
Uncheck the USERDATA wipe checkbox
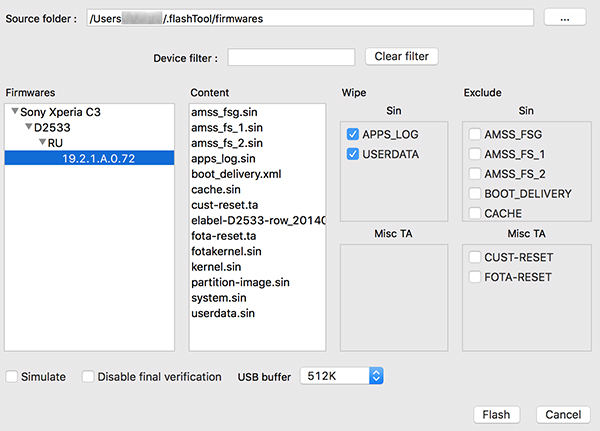(x=352, y=154)
